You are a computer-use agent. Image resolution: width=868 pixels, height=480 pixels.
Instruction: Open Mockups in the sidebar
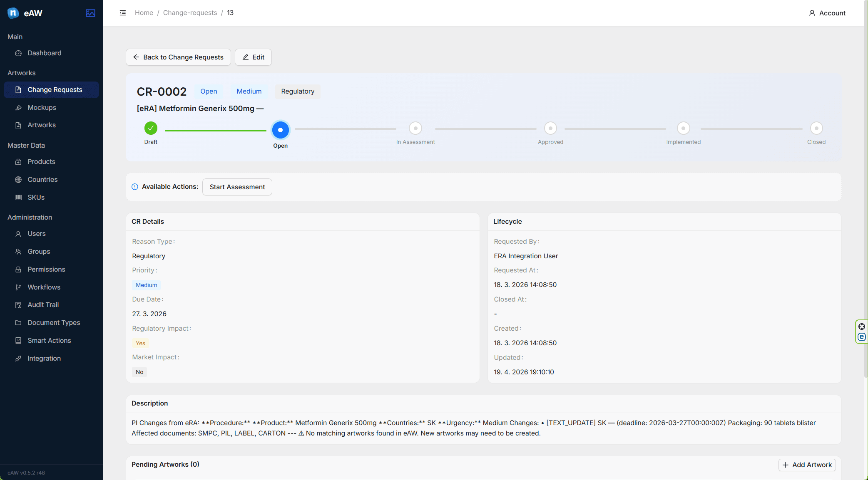point(51,108)
